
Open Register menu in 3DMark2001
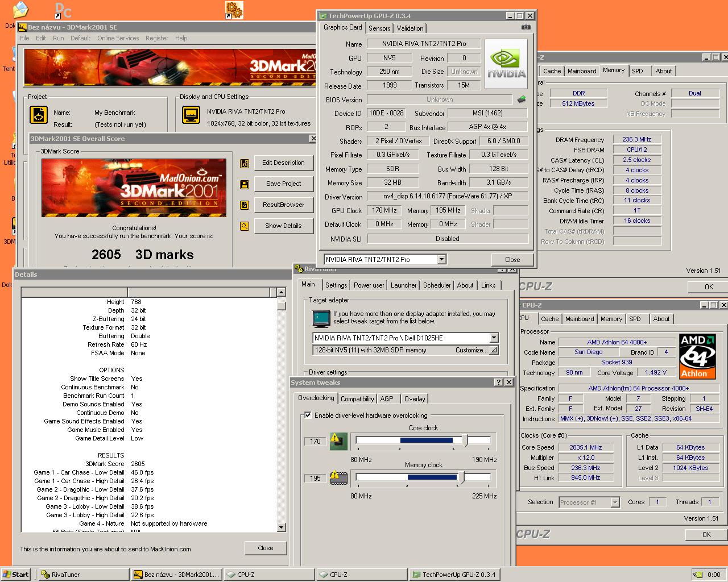(156, 38)
